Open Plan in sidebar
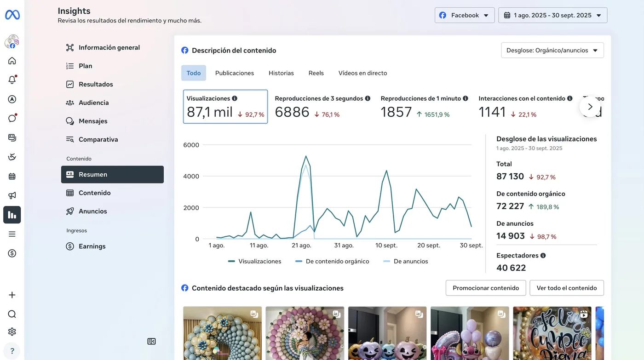 point(112,66)
